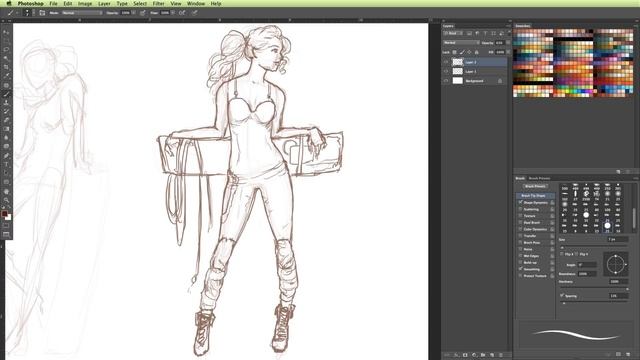Open the Layer menu

104,3
